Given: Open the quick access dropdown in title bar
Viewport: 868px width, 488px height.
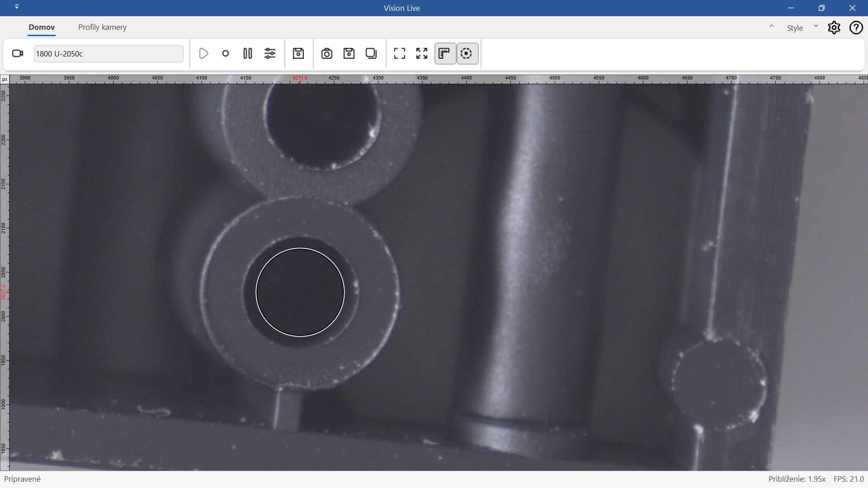Looking at the screenshot, I should (x=17, y=7).
